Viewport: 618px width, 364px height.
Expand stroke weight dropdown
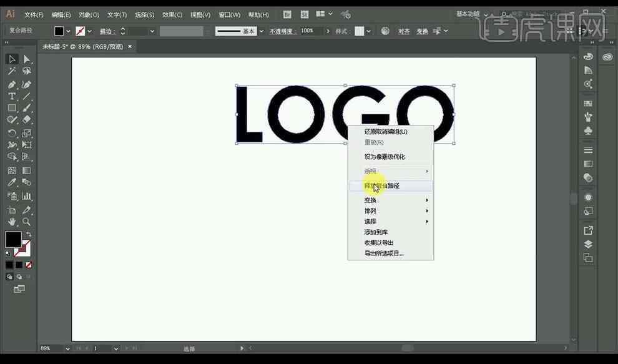click(152, 31)
